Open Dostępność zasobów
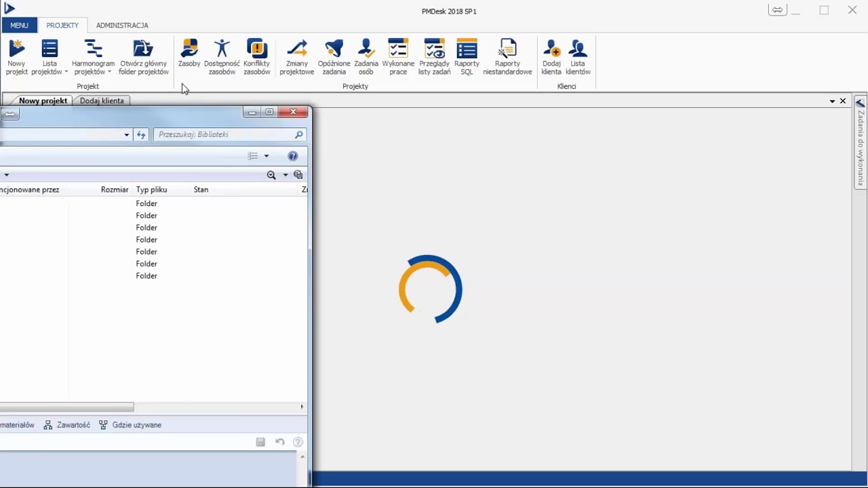Screen dimensions: 868x488 tap(222, 57)
